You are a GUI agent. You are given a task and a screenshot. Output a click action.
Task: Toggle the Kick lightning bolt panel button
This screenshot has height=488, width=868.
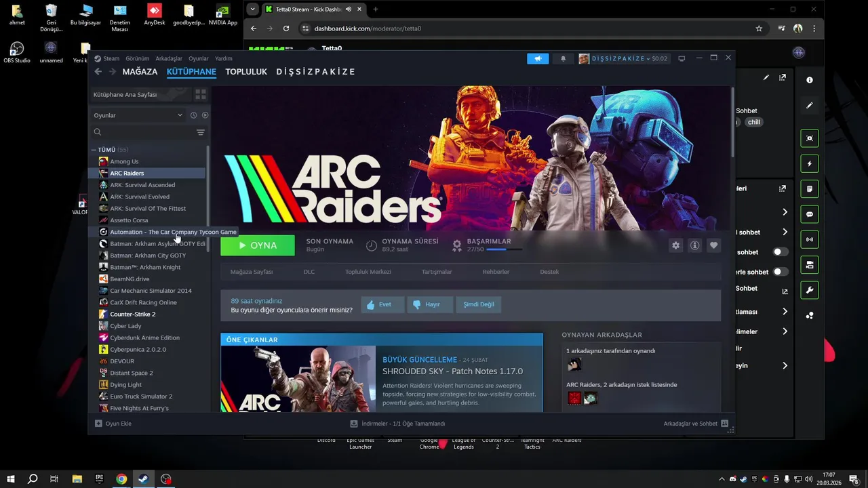pyautogui.click(x=810, y=163)
